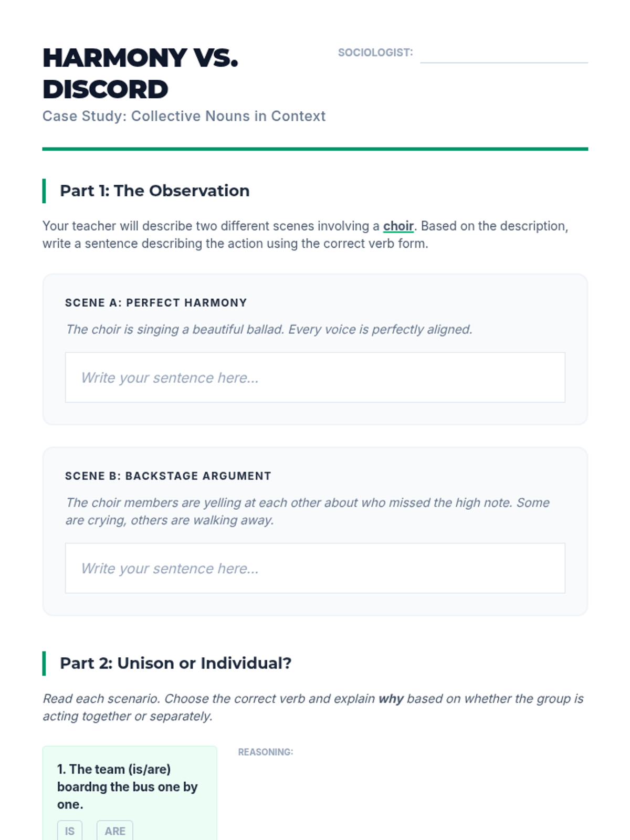Click Scene B: Backstage Argument label
This screenshot has height=840, width=630.
168,476
